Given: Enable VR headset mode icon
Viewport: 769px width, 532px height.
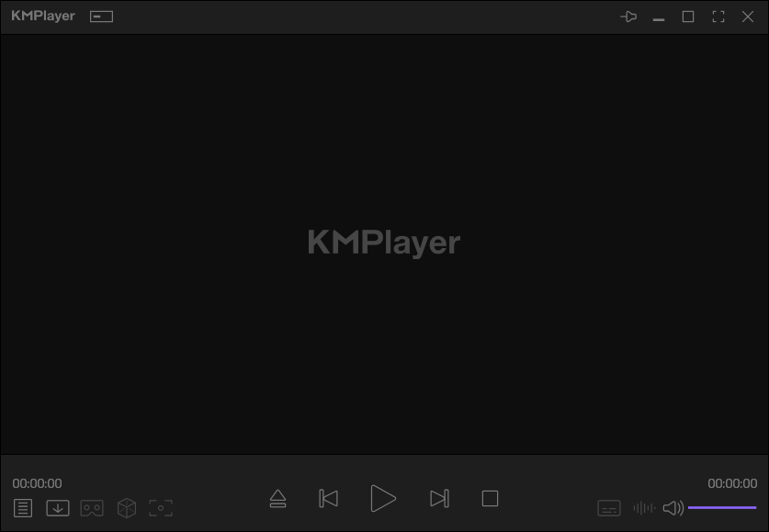Looking at the screenshot, I should coord(92,508).
